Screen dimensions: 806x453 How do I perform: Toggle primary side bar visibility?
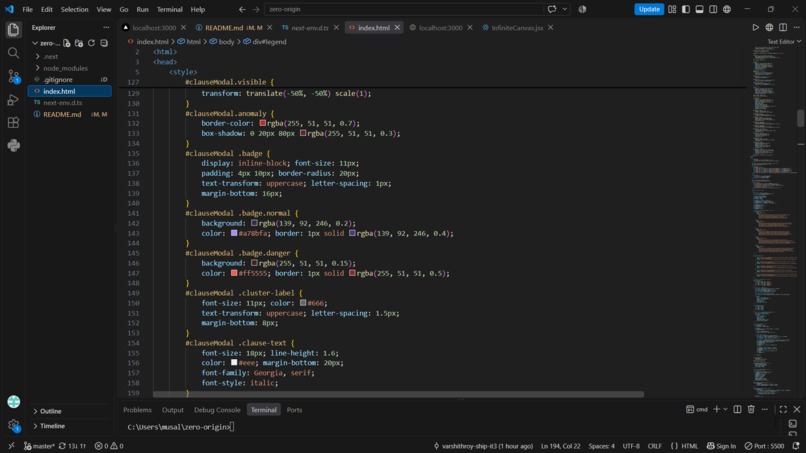pyautogui.click(x=686, y=9)
